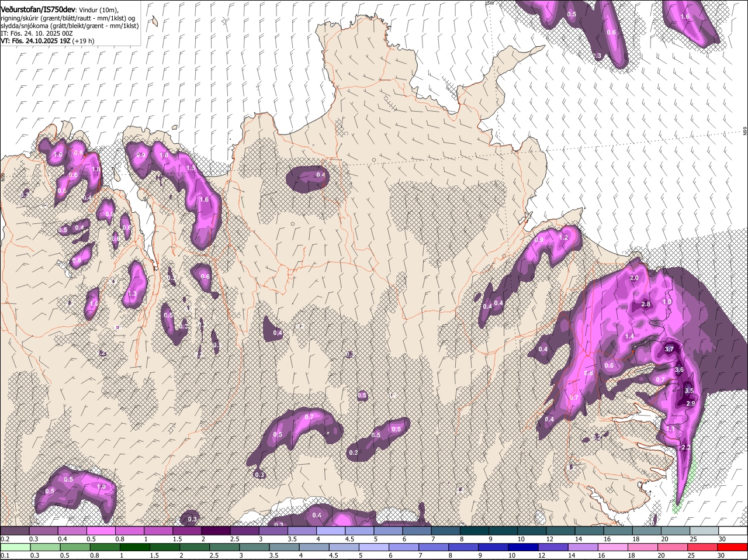Click the 'slydda/snjókoma' legend description line
Viewport: 748px width, 560px height.
(x=70, y=26)
